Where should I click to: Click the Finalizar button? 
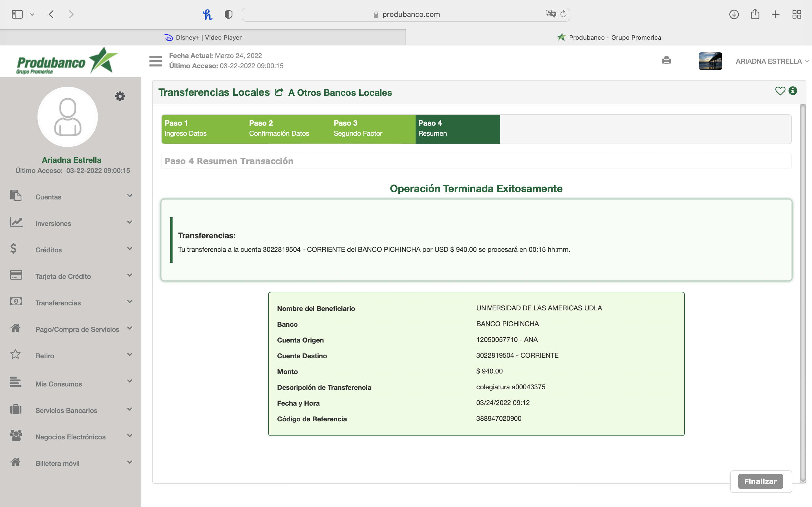760,481
